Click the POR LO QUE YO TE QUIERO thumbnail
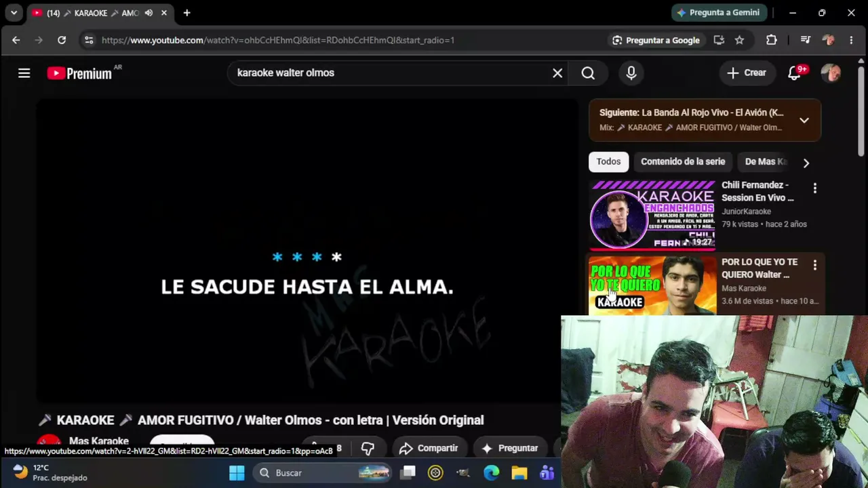Image resolution: width=868 pixels, height=488 pixels. coord(652,285)
